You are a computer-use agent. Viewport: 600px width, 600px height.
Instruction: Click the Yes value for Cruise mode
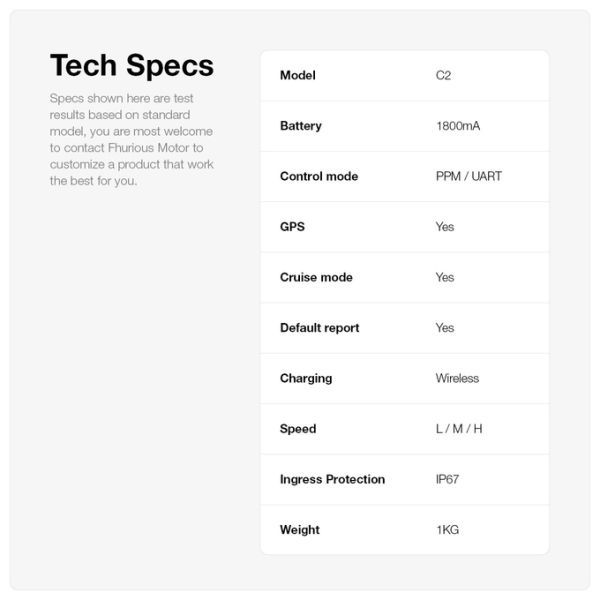[x=445, y=277]
